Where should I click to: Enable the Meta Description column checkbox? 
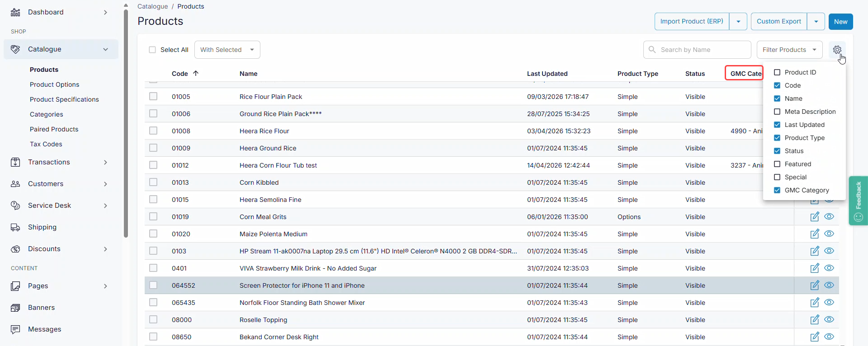pyautogui.click(x=777, y=112)
